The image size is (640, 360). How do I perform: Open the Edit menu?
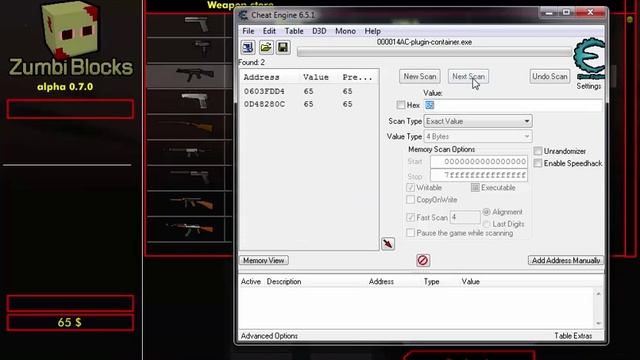coord(269,31)
